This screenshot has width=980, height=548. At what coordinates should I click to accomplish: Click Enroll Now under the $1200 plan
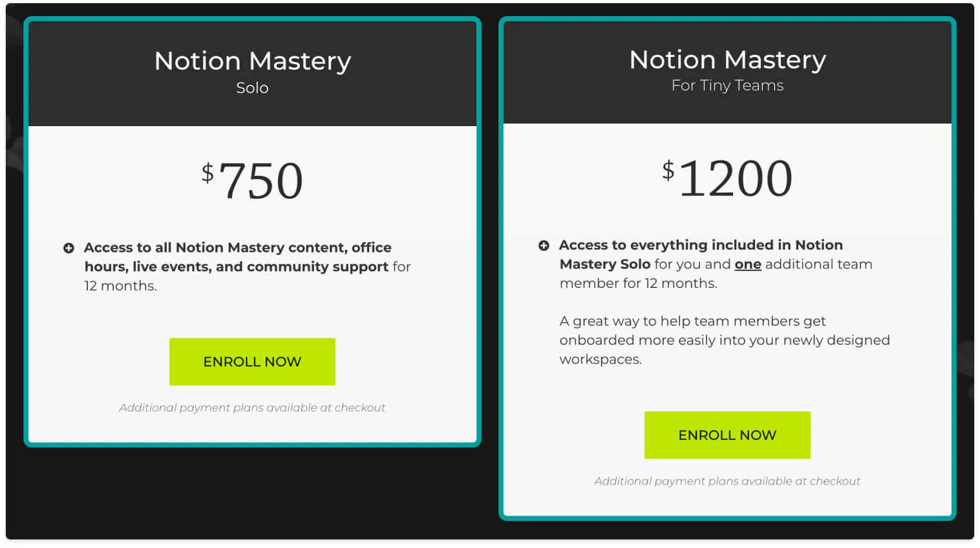727,435
